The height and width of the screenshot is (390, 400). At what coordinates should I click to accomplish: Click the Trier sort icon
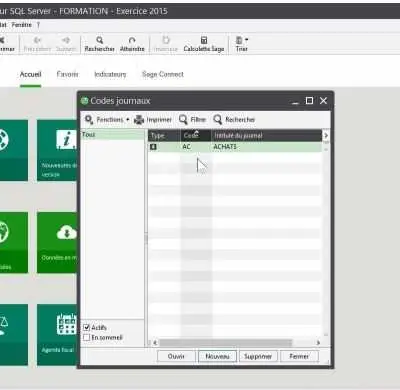tap(239, 40)
